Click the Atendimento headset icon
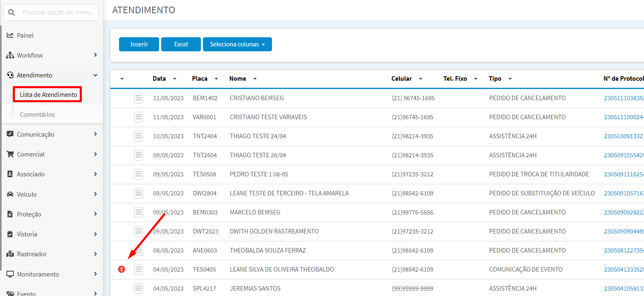The image size is (644, 296). click(10, 75)
